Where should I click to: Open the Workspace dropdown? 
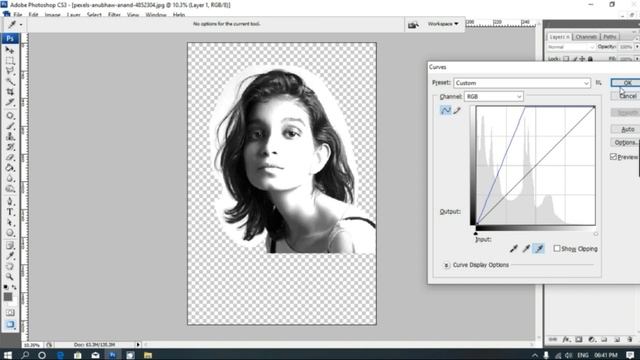click(443, 24)
